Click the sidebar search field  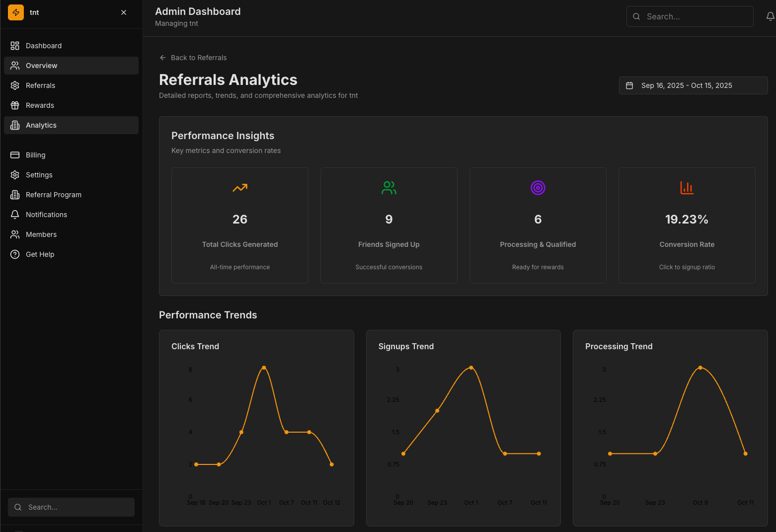coord(71,507)
